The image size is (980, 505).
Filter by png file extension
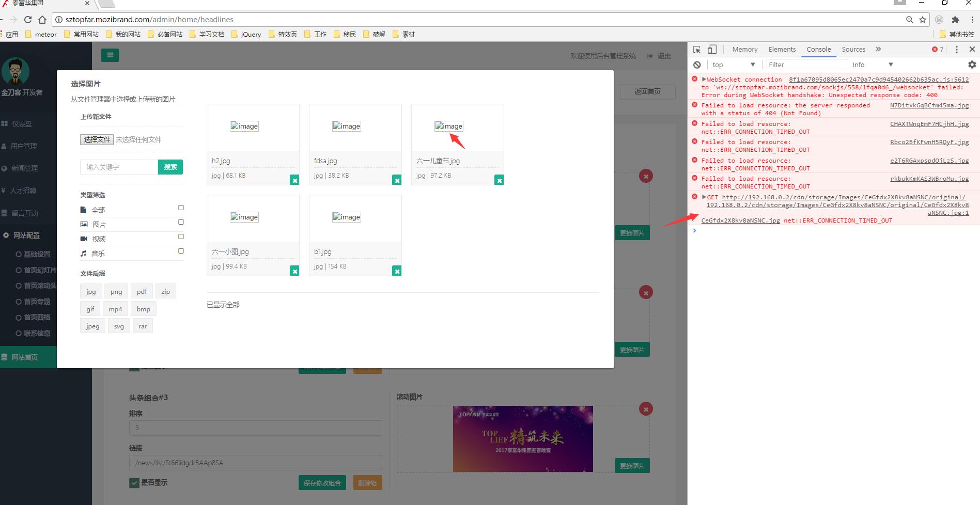(116, 292)
